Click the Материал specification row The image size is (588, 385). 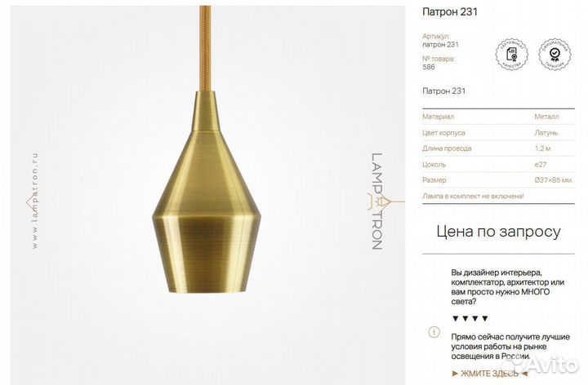pos(498,117)
